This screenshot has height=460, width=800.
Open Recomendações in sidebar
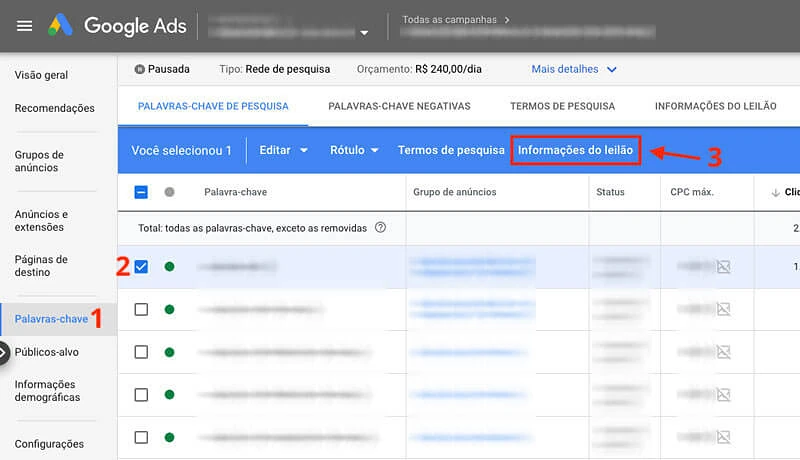pyautogui.click(x=55, y=108)
